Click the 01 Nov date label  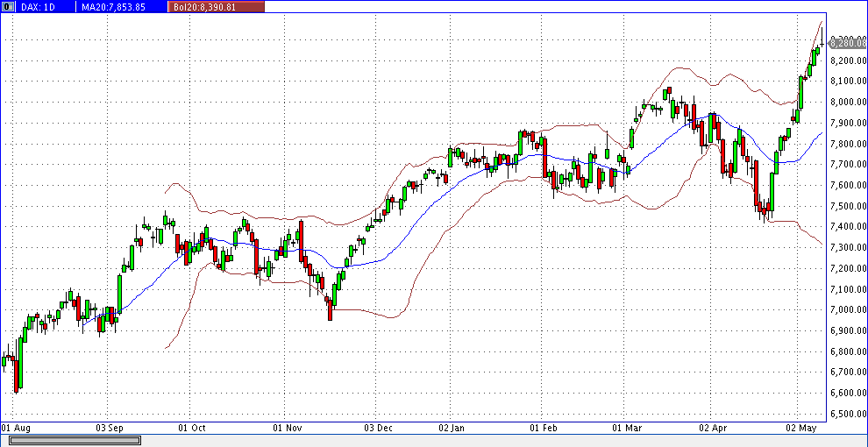286,428
